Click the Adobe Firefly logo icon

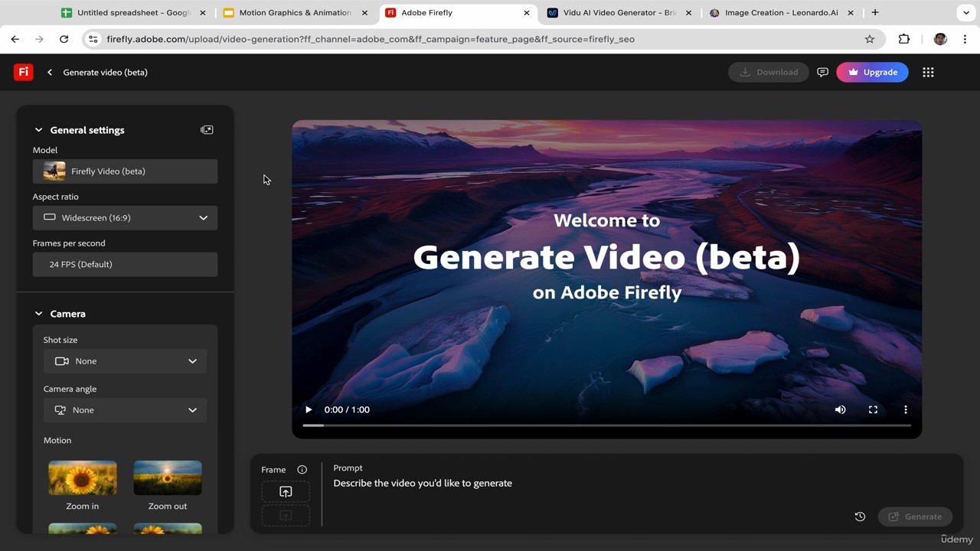(x=24, y=72)
